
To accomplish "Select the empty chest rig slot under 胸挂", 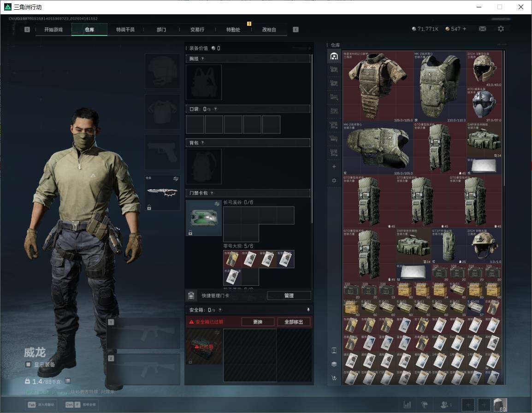I will click(x=204, y=82).
